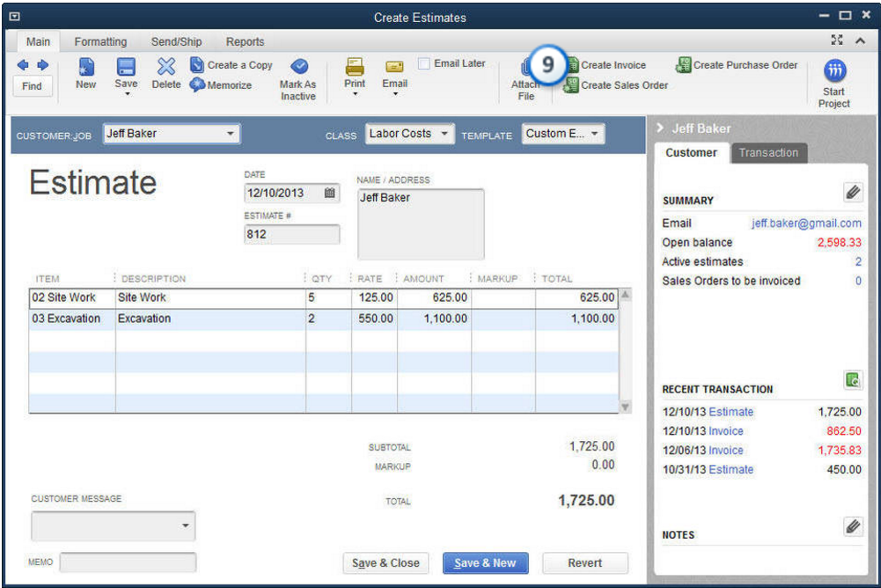Select the Customer tab in side panel
Viewport: 881px width, 588px height.
point(691,153)
